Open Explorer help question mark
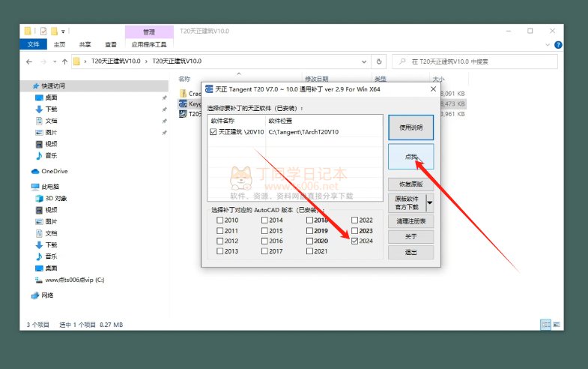Screen dimensions: 588x369 tap(558, 45)
